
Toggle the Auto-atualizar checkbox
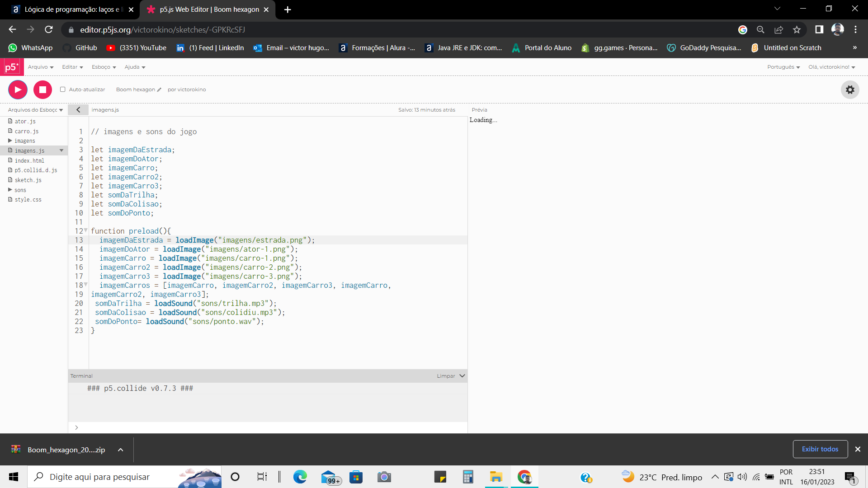(62, 89)
